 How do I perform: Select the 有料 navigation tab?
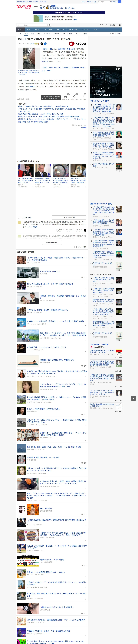coord(95,30)
